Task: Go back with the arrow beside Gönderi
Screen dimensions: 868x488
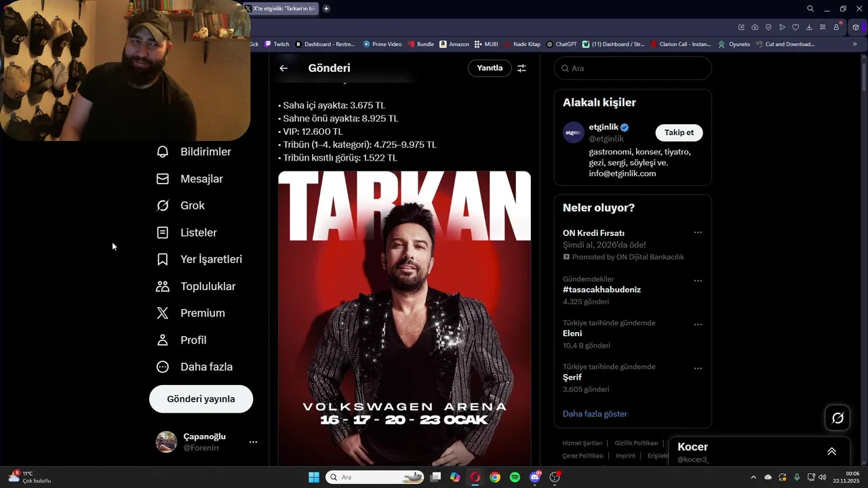Action: (x=283, y=68)
